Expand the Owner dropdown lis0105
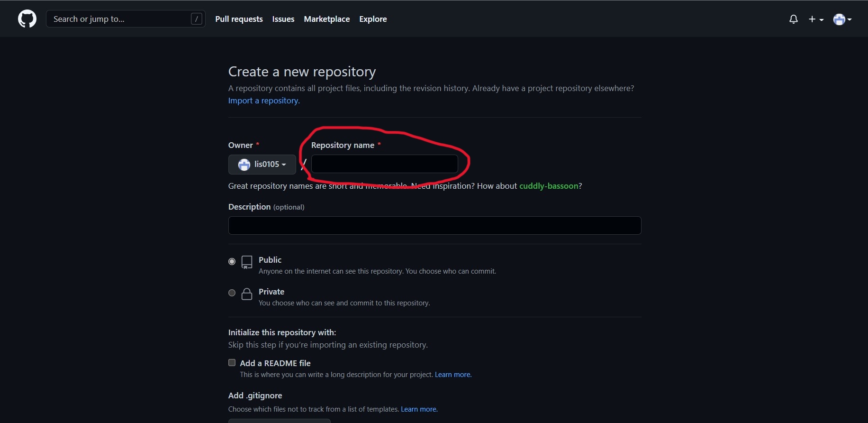Screen dimensions: 868x423 [262, 165]
